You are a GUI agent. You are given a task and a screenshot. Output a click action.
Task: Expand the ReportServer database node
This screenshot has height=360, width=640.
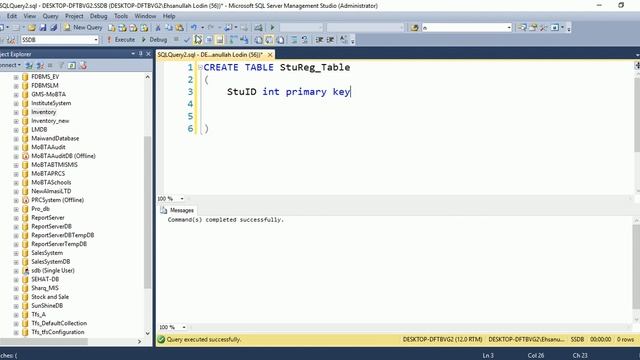click(x=16, y=218)
